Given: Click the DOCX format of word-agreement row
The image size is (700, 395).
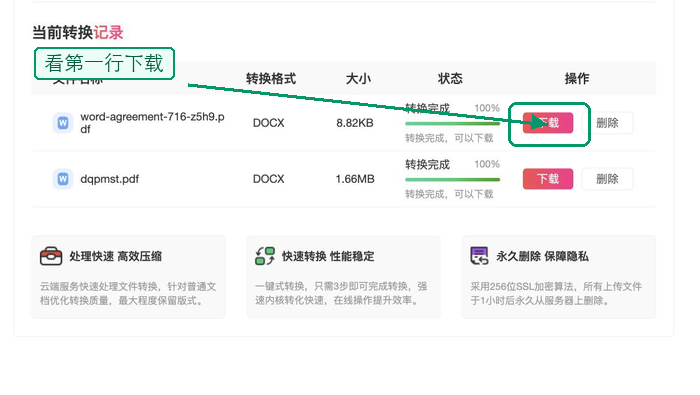Looking at the screenshot, I should 268,123.
